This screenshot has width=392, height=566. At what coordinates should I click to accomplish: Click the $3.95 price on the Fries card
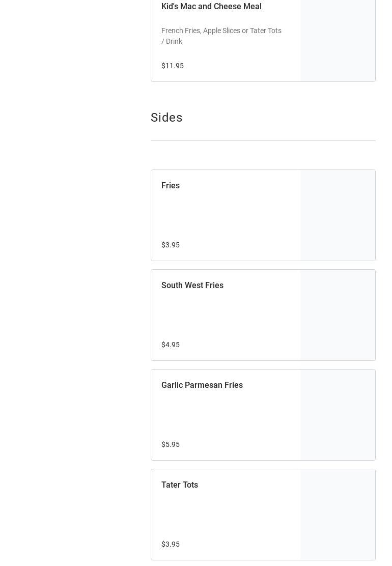(x=171, y=245)
